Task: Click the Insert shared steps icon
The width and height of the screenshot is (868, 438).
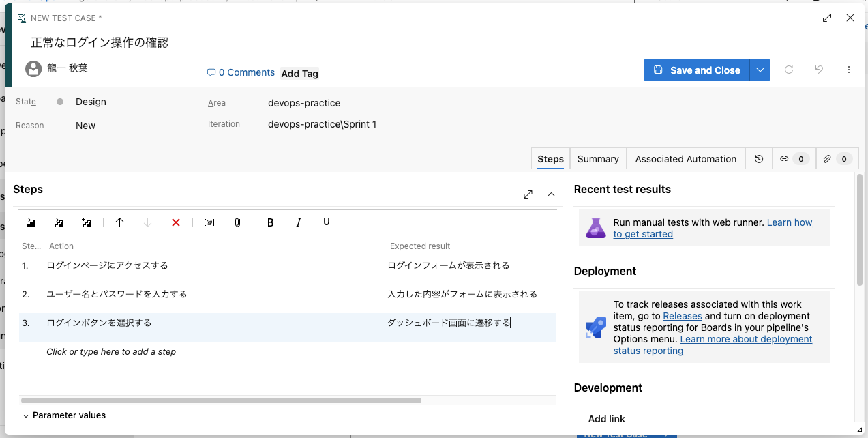Action: 59,222
